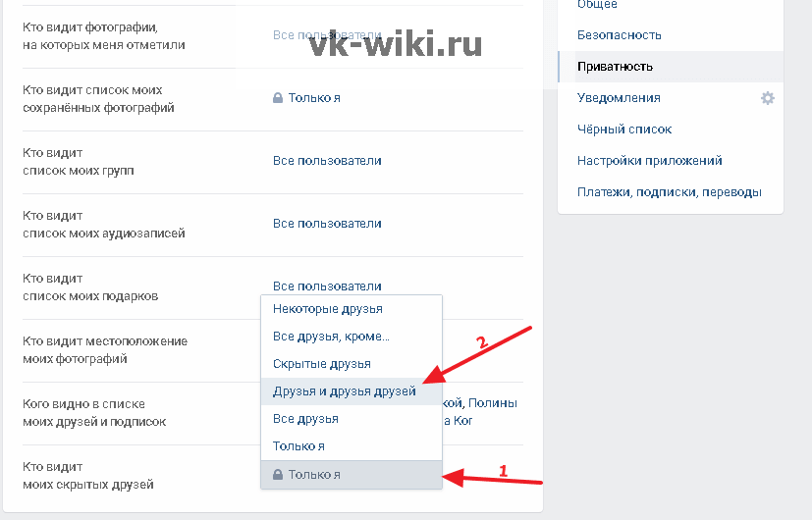The width and height of the screenshot is (812, 520).
Task: Open dropdown for who sees tagged photos
Action: [x=327, y=35]
